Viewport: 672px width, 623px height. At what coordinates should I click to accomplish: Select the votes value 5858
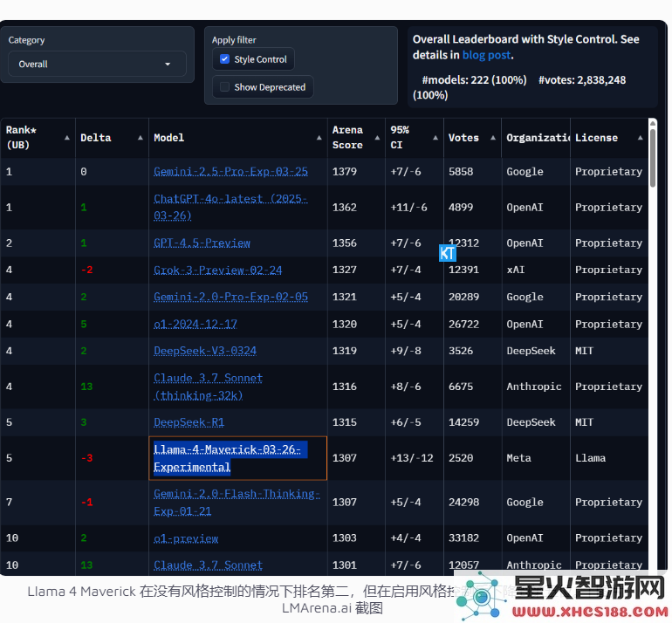pos(461,171)
